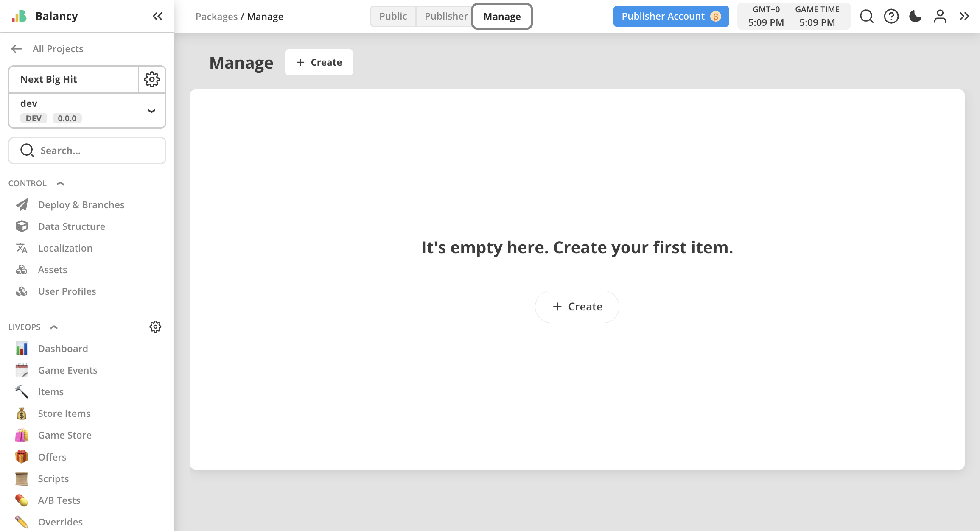Expand the dev branch dropdown

click(151, 111)
